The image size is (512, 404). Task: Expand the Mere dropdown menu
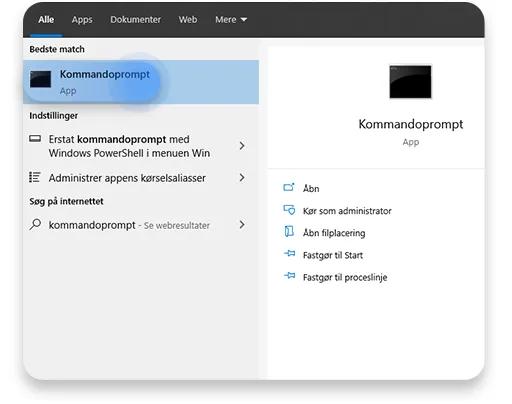pos(231,20)
